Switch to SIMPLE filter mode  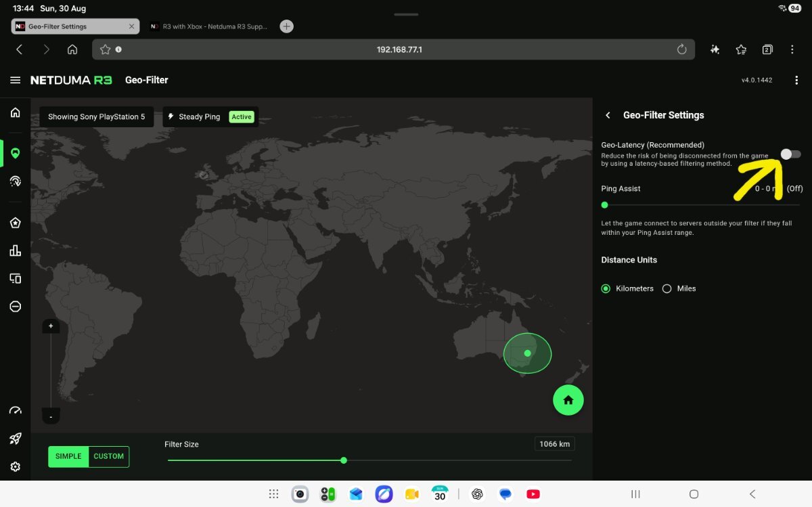[68, 456]
